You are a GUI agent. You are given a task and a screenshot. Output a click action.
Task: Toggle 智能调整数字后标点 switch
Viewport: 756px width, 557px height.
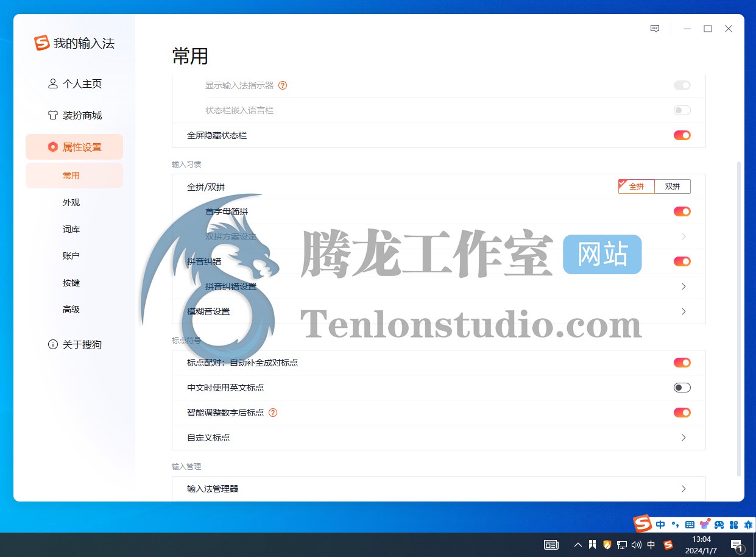(682, 413)
